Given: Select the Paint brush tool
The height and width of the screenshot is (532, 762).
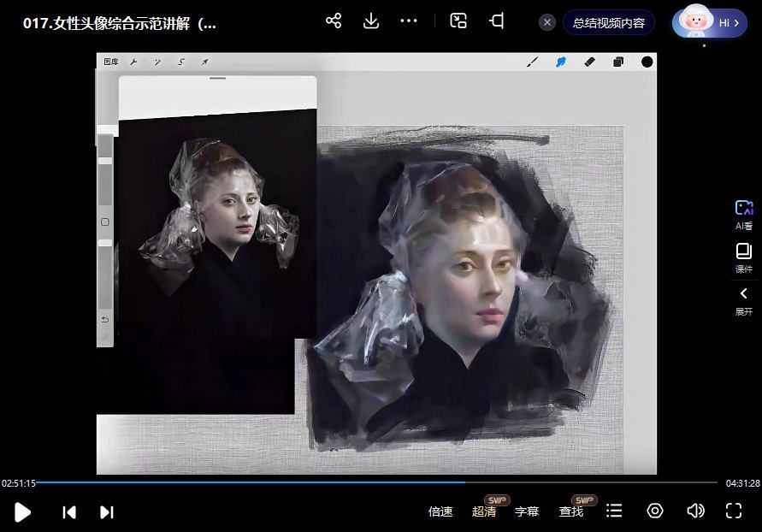Looking at the screenshot, I should [533, 62].
